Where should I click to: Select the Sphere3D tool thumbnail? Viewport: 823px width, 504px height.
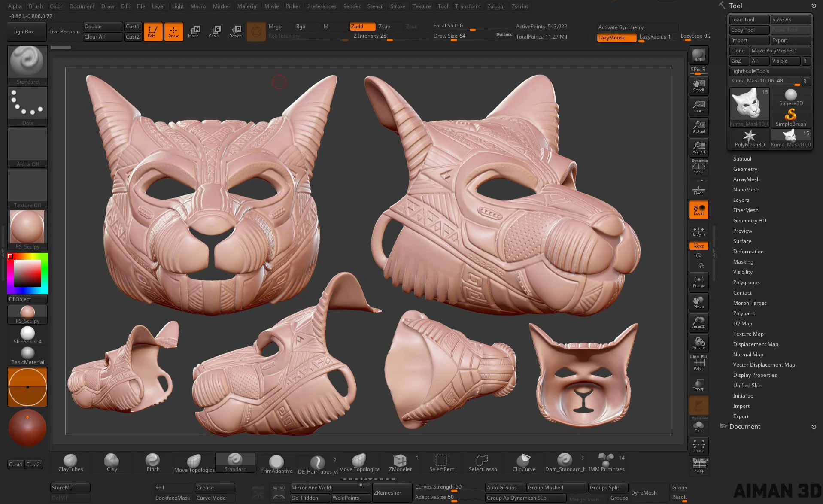click(x=790, y=97)
